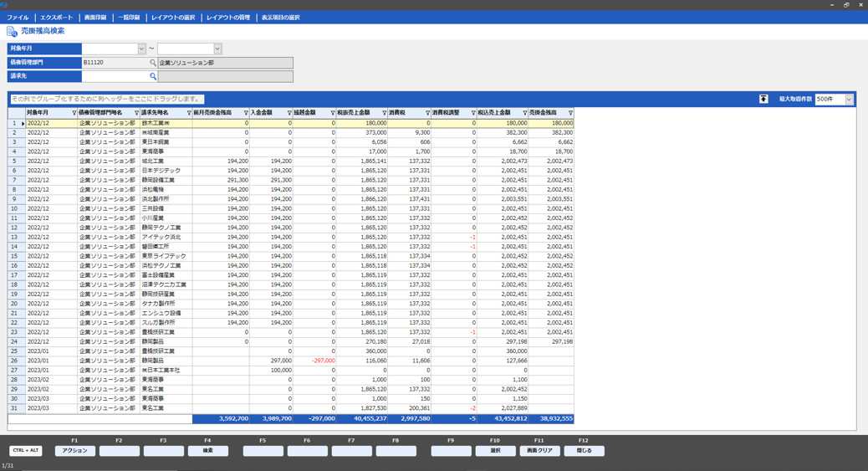Select the ㈱日本工業本社 cell
This screenshot has width=868, height=471.
click(x=166, y=370)
